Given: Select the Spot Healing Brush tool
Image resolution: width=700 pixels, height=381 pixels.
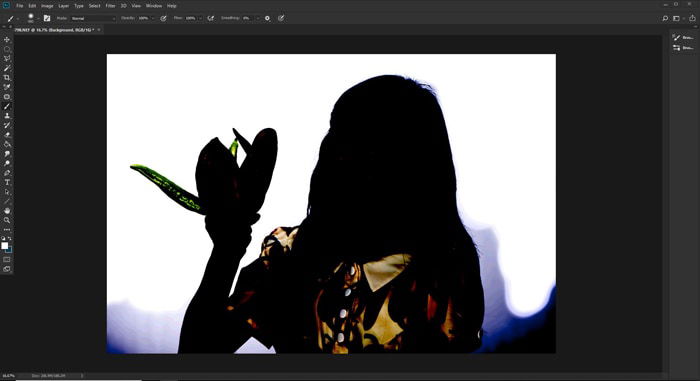Looking at the screenshot, I should [x=7, y=96].
